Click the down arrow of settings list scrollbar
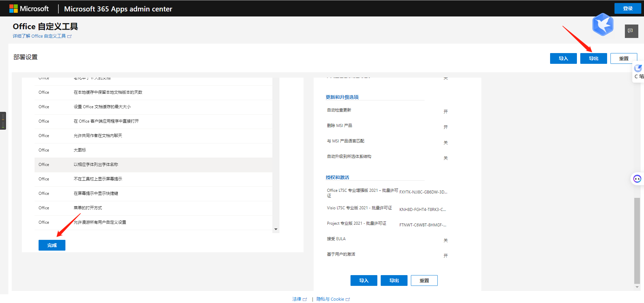The width and height of the screenshot is (644, 303). click(276, 229)
